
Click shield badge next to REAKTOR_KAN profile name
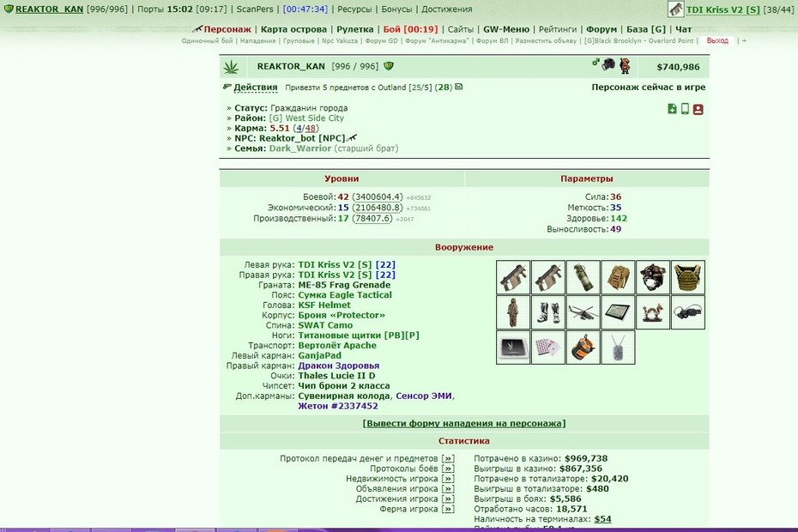(389, 66)
